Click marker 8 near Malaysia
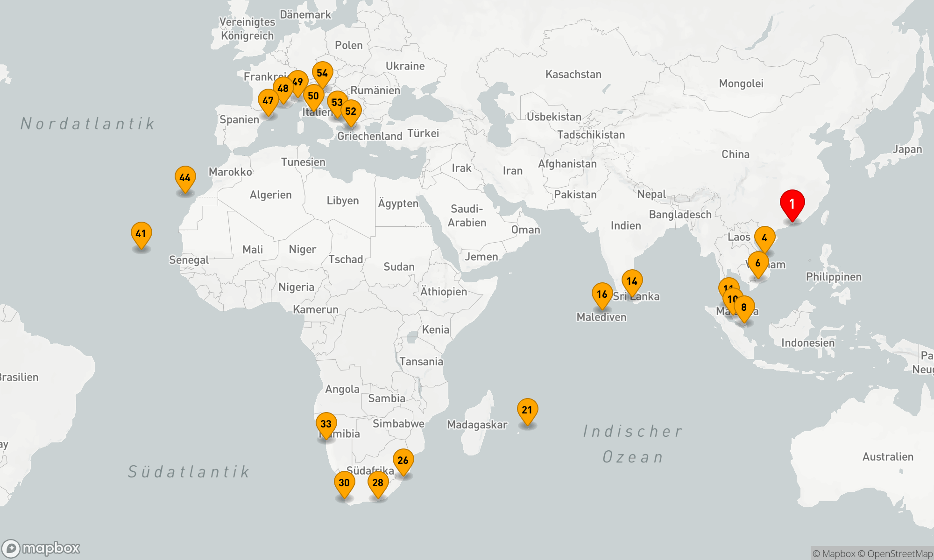934x560 pixels. click(x=744, y=308)
